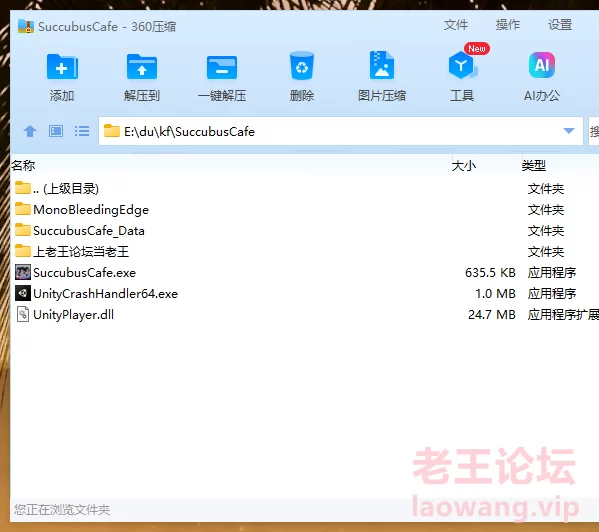599x532 pixels.
Task: Sort by the 名称 column header
Action: click(x=23, y=166)
